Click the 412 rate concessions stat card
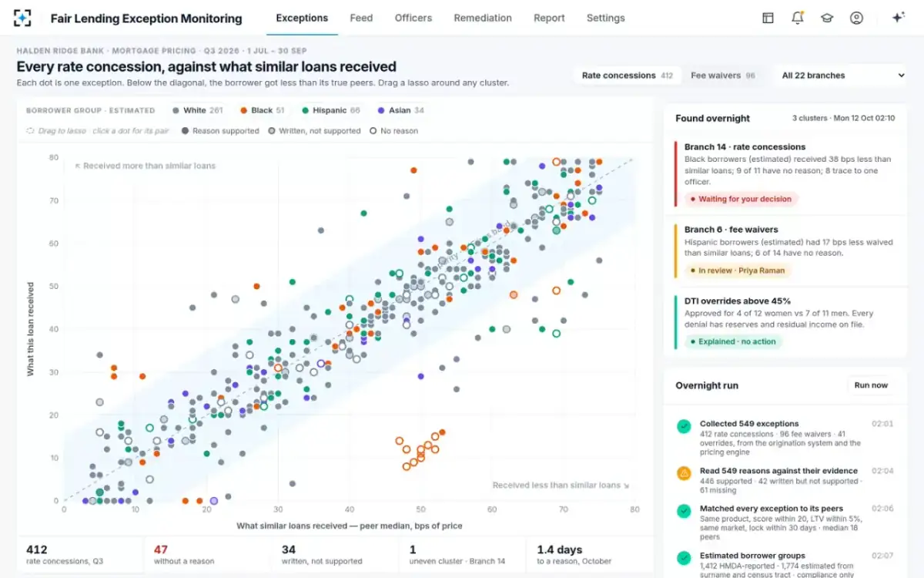 (x=80, y=555)
